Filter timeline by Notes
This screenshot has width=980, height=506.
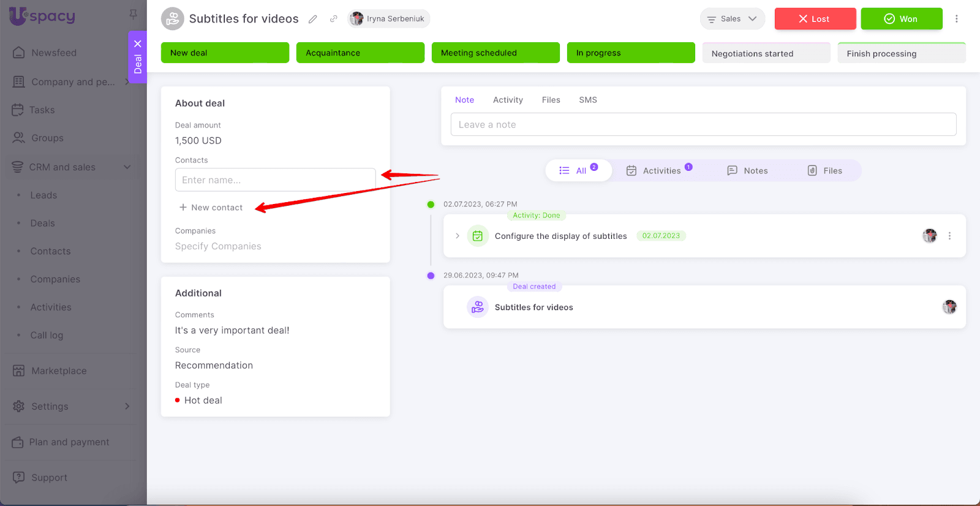pos(748,171)
